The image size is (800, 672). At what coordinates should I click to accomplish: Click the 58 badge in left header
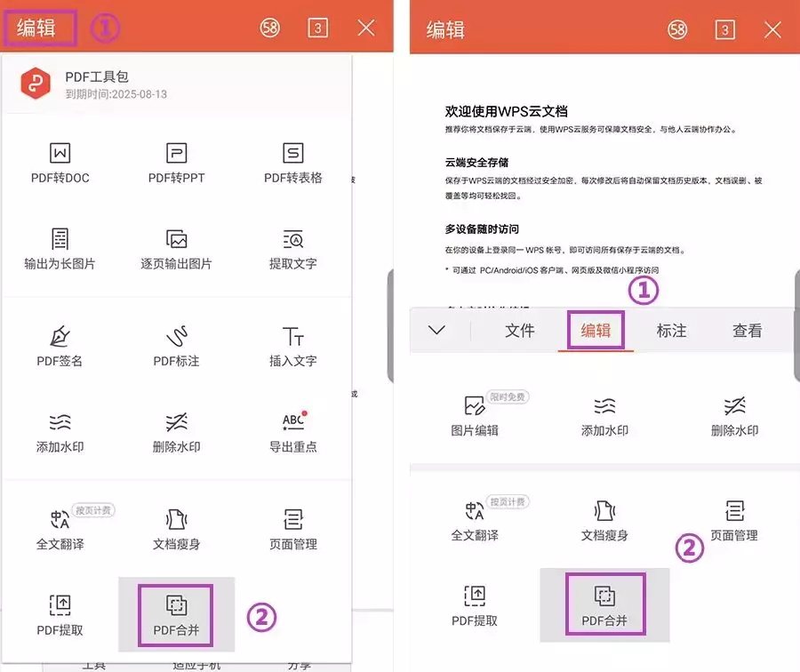click(269, 28)
